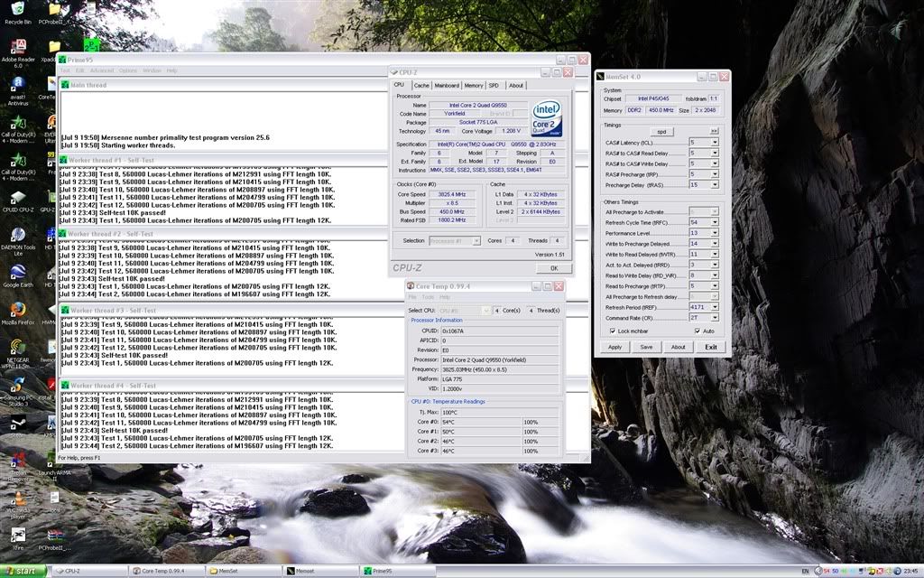Expand the RAS# to CAS# Read Delay dropdown
The width and height of the screenshot is (924, 578).
[715, 153]
